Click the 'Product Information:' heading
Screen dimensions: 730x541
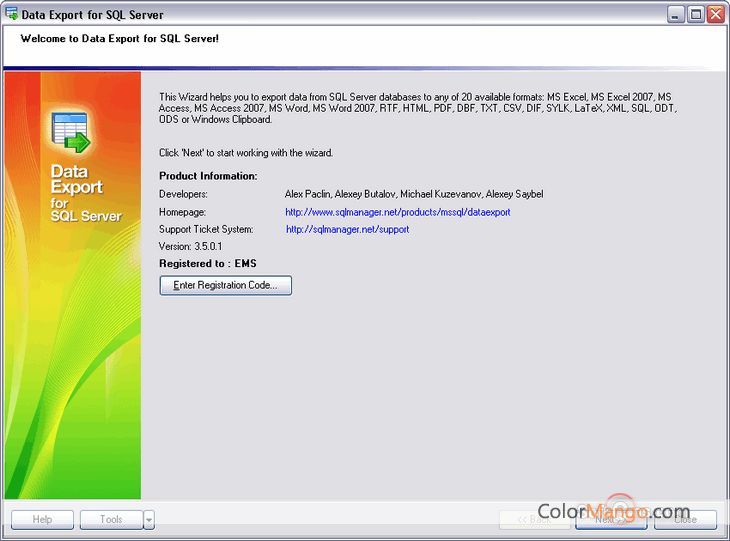[x=208, y=176]
